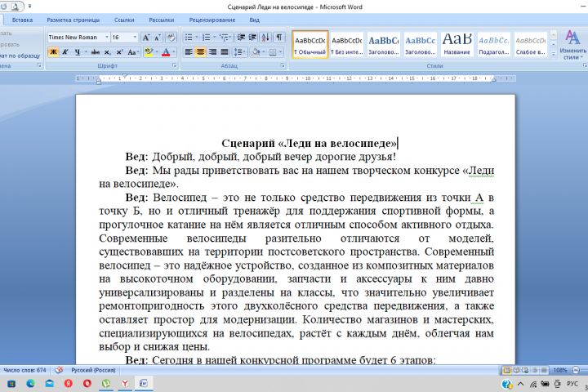Click the print preview icon in quick access toolbar
This screenshot has height=392, width=588.
coord(16,7)
